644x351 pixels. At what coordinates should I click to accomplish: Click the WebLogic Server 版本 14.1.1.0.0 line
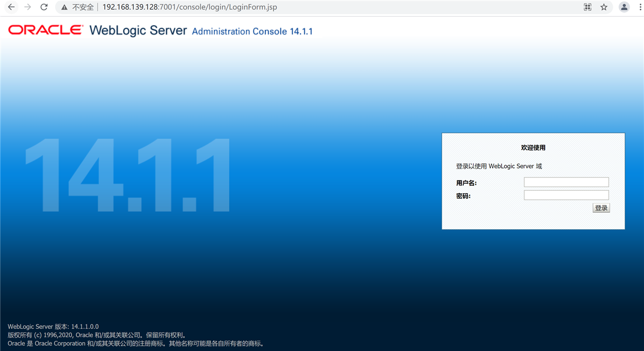pos(53,327)
